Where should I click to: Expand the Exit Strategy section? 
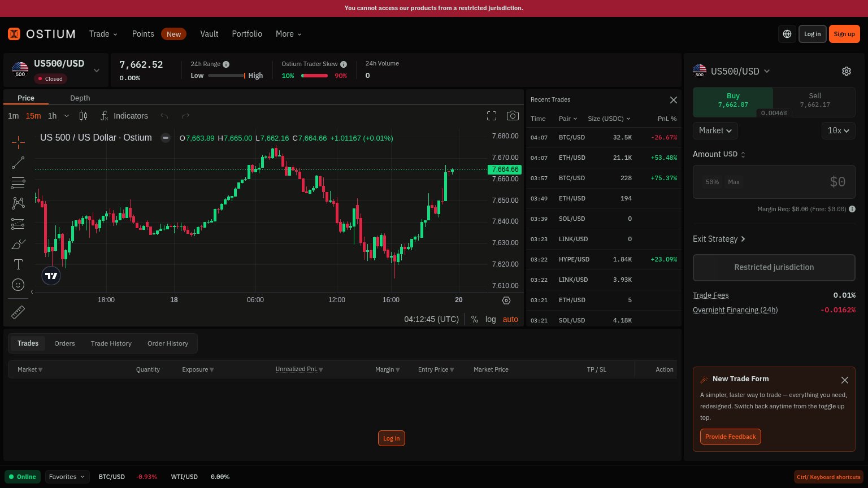click(719, 239)
